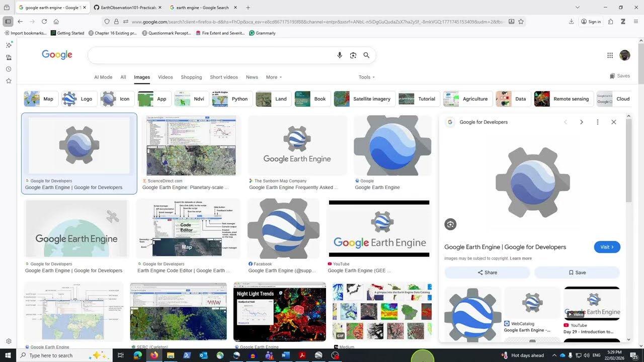List all tabs dropdown arrow

point(577,8)
